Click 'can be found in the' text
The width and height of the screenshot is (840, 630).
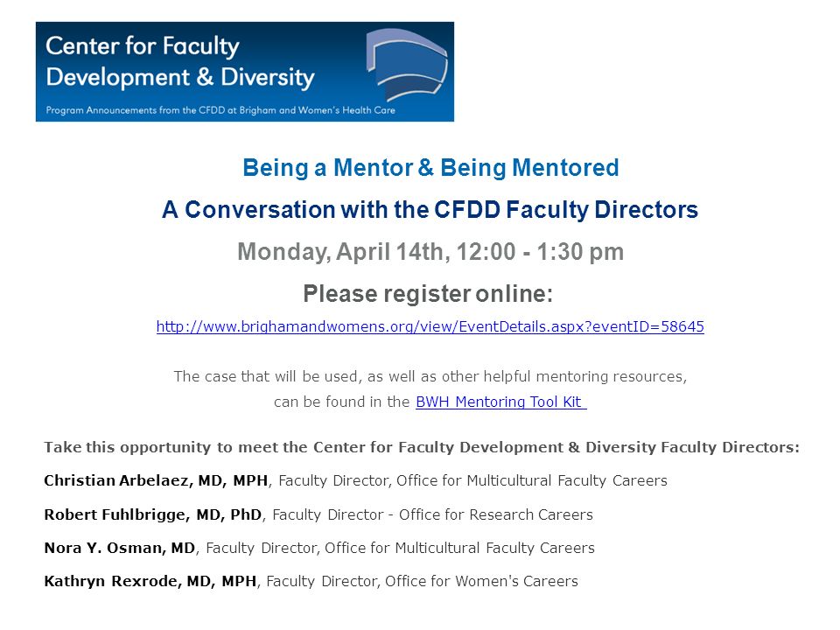[x=342, y=402]
